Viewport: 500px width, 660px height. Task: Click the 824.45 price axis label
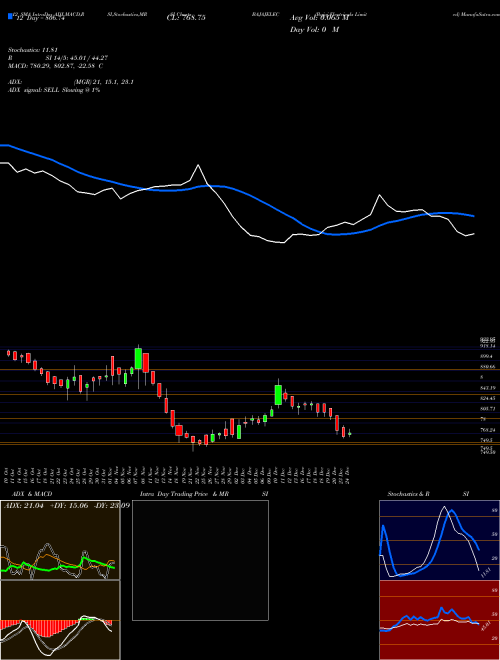click(488, 398)
